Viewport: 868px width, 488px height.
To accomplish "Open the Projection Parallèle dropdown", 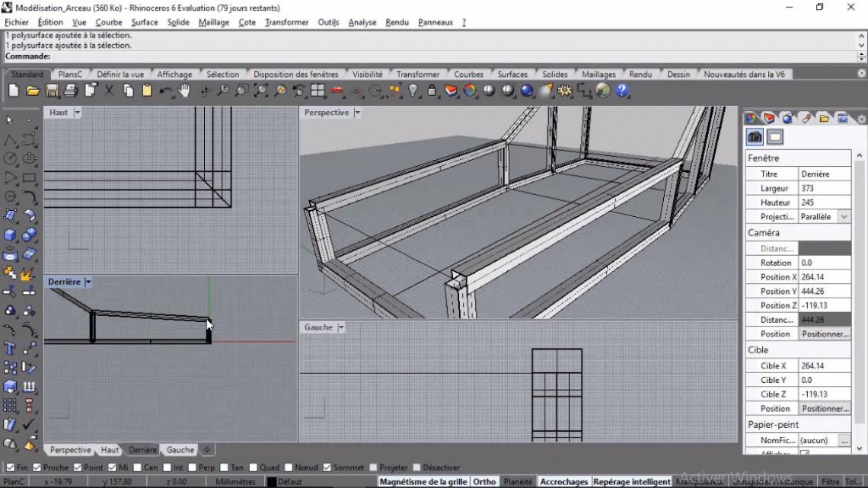I will point(843,217).
